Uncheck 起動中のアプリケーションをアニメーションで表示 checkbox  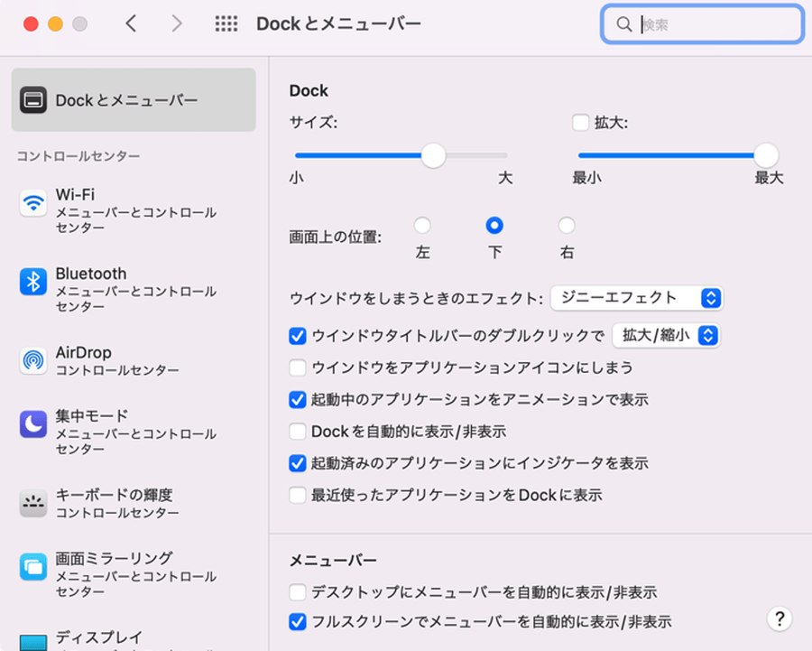tap(297, 400)
